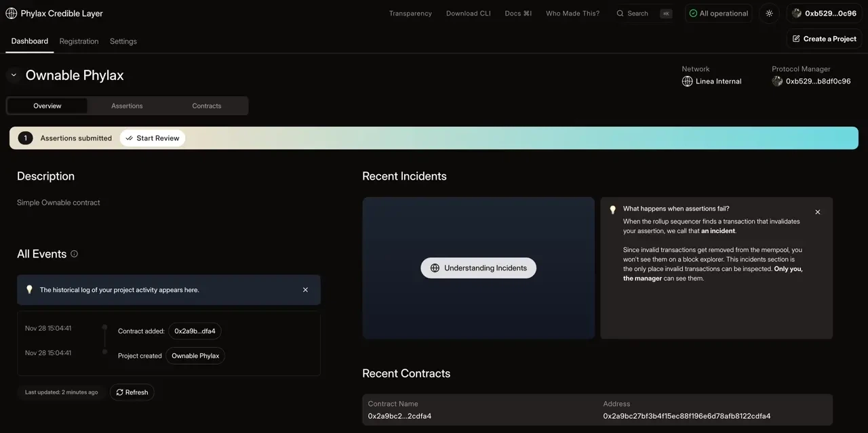Click the Contract added timestamp Nov 28 15:04:41
Screen dimensions: 868x433
(48, 329)
